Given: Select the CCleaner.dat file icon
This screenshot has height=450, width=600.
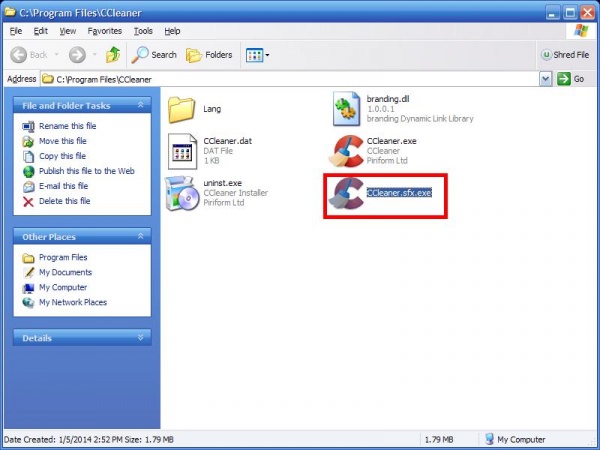Looking at the screenshot, I should 183,151.
